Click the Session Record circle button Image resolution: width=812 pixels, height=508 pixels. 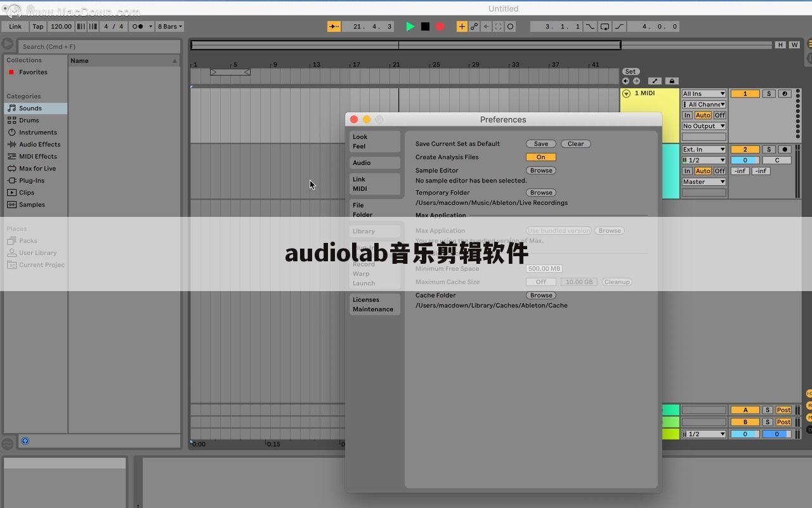point(510,27)
